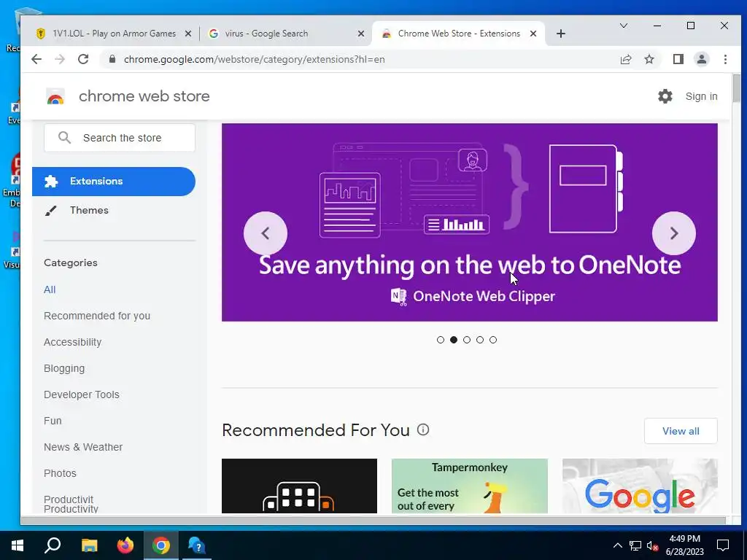This screenshot has height=560, width=747.
Task: Open Chrome's three-dot menu
Action: pos(725,59)
